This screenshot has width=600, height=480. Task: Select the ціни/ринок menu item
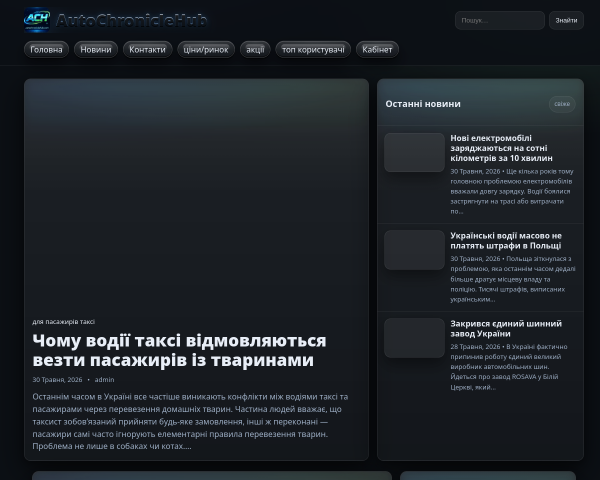pos(206,50)
